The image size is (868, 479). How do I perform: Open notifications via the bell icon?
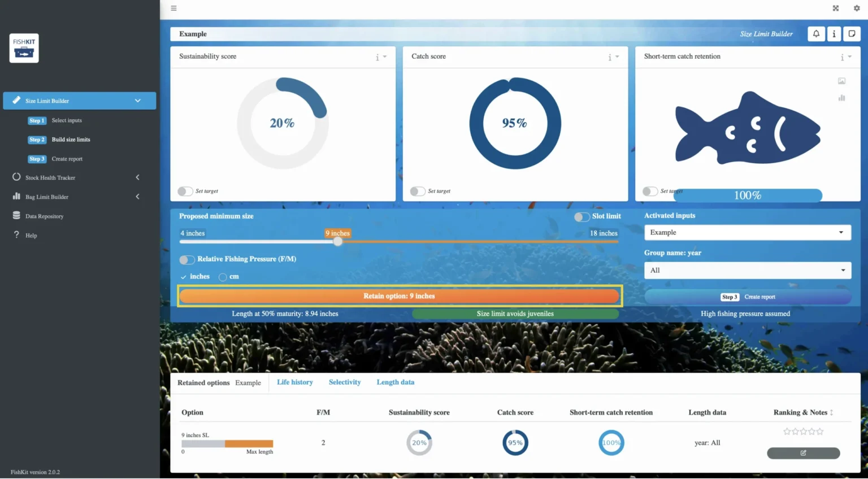(816, 34)
